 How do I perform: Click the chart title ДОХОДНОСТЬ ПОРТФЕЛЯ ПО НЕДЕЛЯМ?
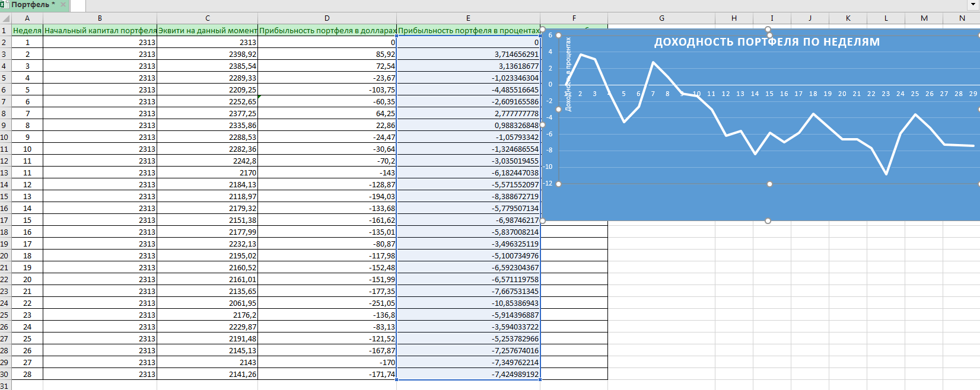[x=766, y=42]
